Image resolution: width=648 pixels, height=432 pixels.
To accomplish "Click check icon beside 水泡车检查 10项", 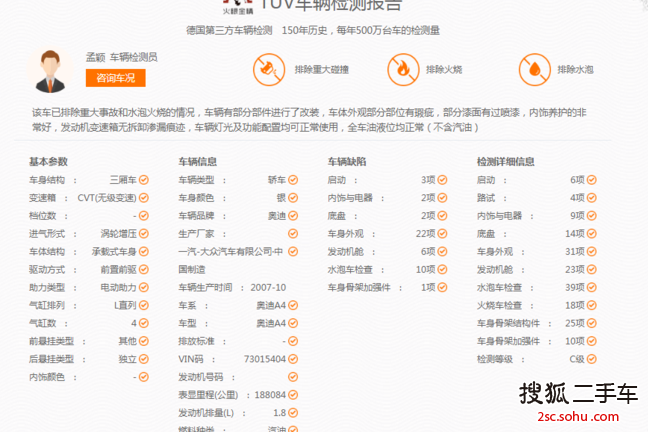I will pos(442,270).
